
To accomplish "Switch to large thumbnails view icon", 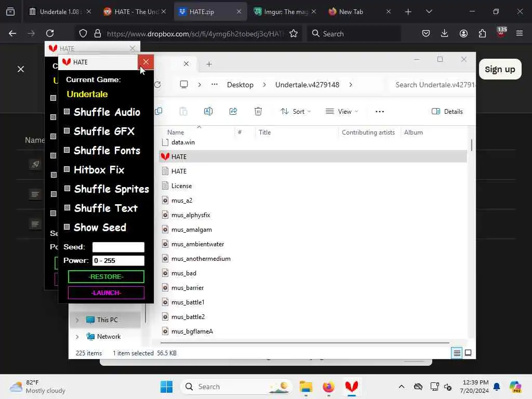I will (468, 353).
